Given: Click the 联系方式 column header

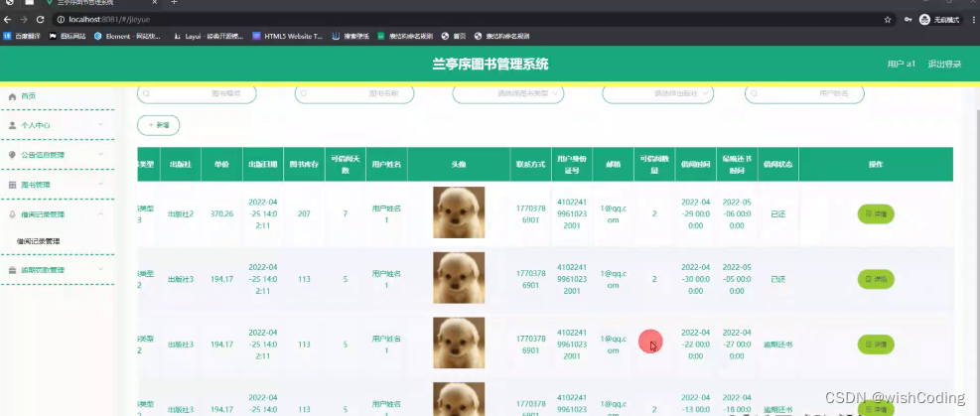Looking at the screenshot, I should 530,165.
